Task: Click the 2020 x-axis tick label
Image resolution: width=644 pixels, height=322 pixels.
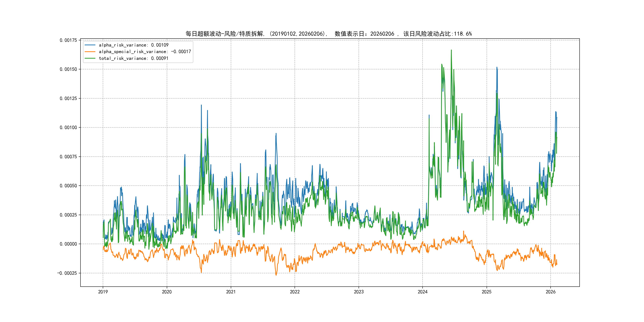Action: 167,292
